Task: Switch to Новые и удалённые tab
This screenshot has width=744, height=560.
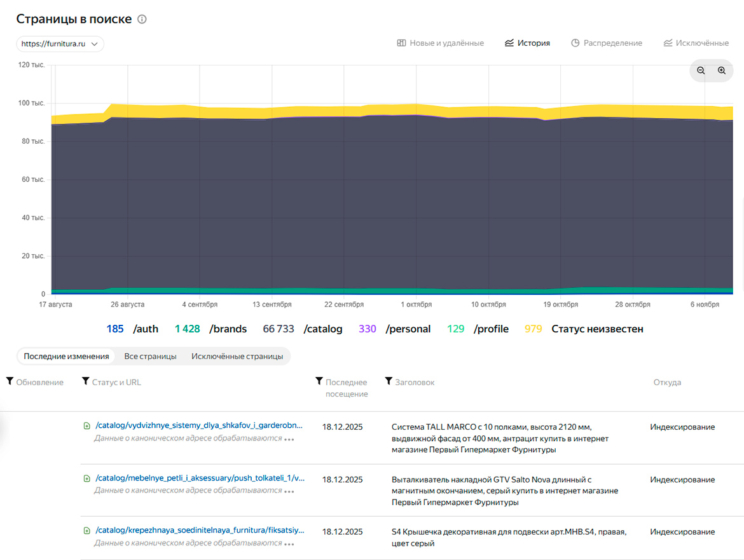Action: pos(440,43)
